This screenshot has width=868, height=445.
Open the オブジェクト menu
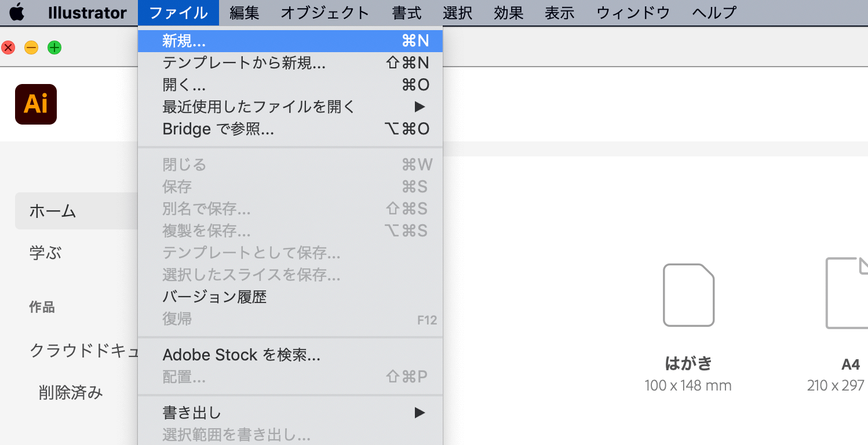coord(325,12)
